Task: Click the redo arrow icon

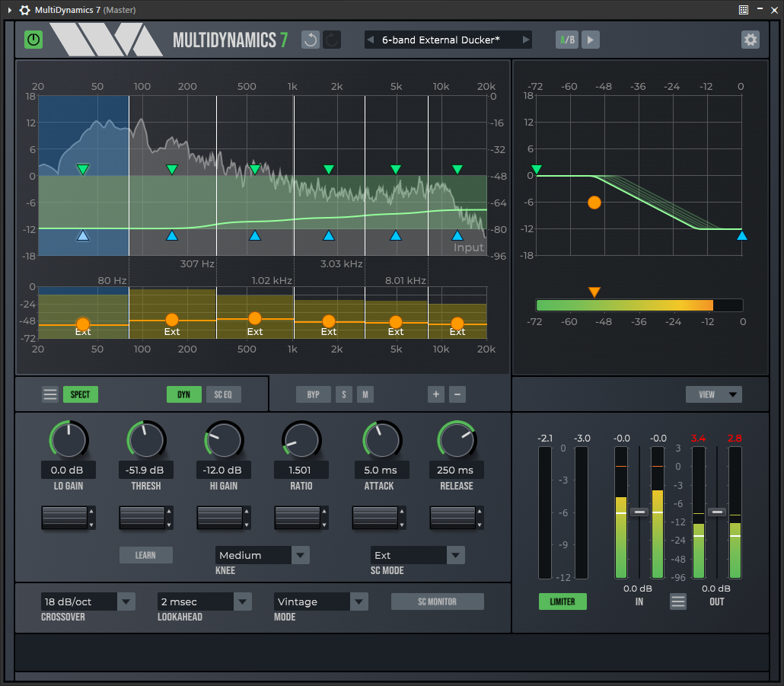Action: [332, 40]
